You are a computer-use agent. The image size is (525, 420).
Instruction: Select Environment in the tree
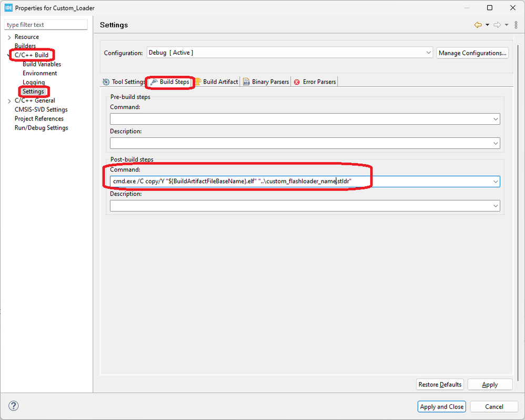(39, 73)
